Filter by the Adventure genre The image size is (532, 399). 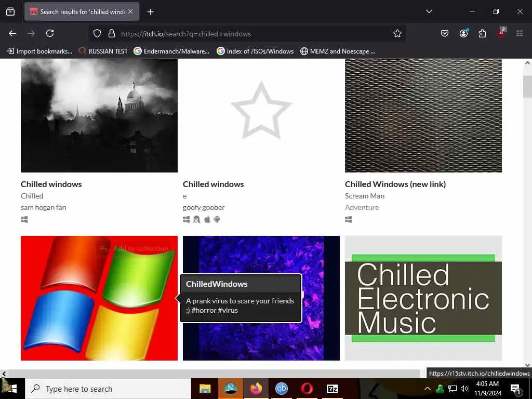click(362, 207)
